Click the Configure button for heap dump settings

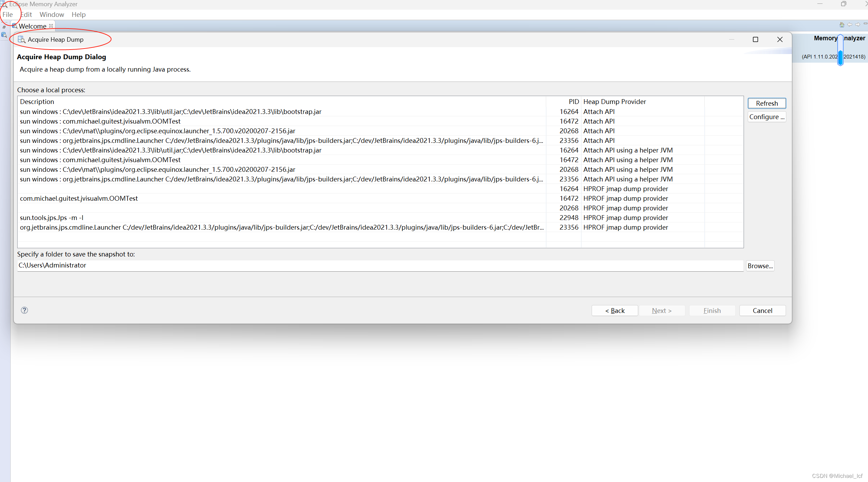click(767, 117)
